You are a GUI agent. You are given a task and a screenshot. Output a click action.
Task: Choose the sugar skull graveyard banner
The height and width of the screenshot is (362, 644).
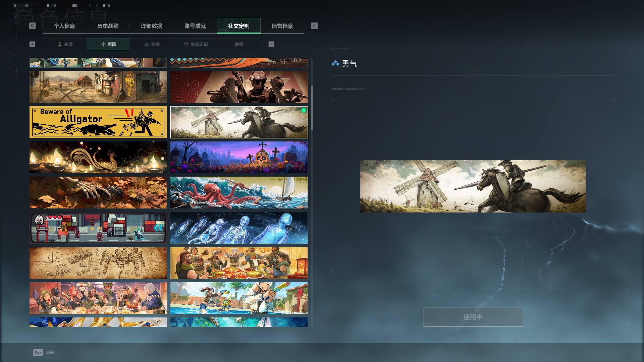[239, 157]
